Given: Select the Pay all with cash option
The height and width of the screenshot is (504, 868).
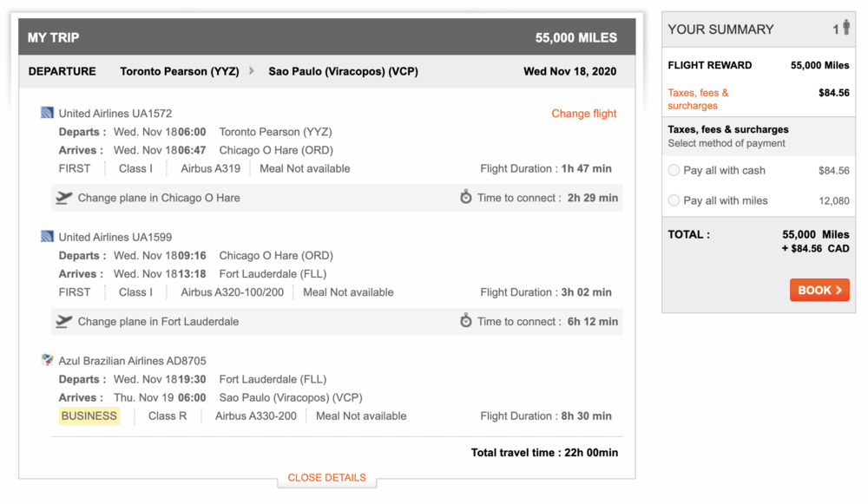Looking at the screenshot, I should (674, 170).
